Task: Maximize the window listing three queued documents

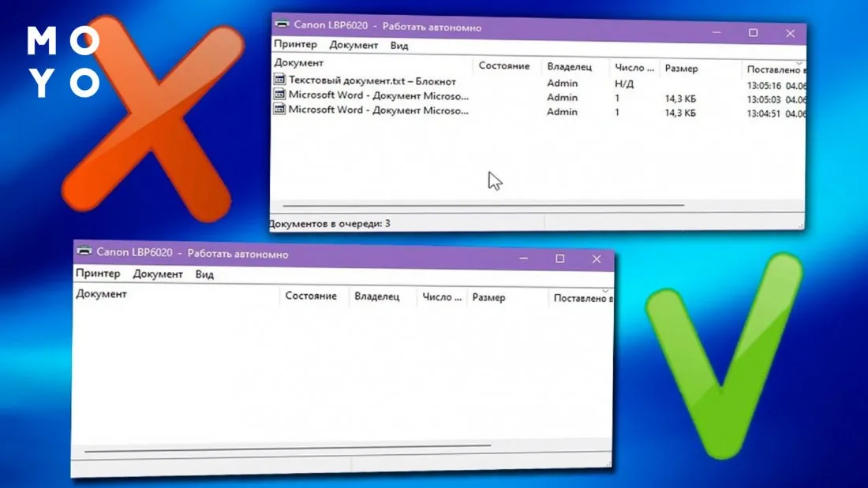Action: click(754, 33)
